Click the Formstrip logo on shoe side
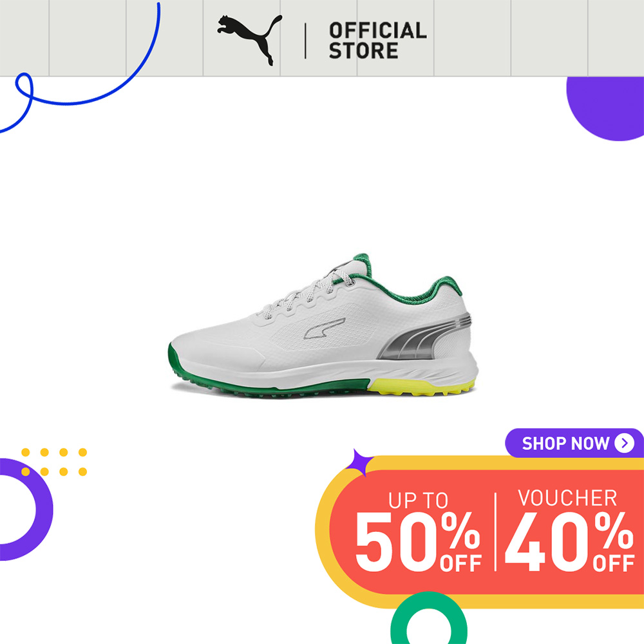 click(325, 328)
